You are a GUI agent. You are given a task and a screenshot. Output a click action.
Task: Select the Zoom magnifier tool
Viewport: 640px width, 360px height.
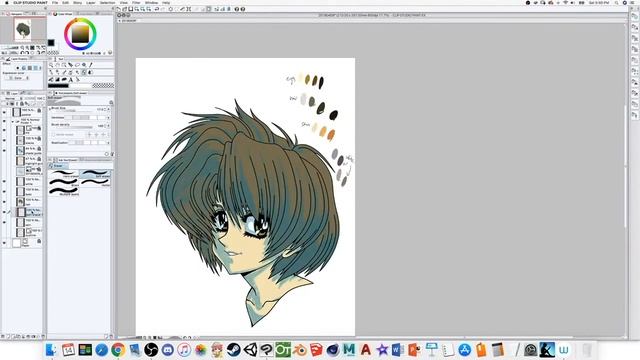pyautogui.click(x=51, y=64)
